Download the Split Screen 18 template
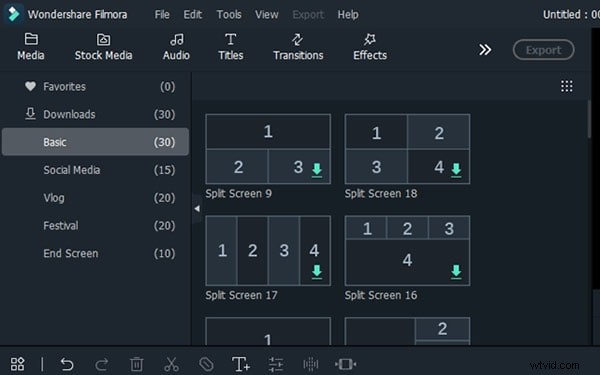Viewport: 600px width, 375px height. pyautogui.click(x=456, y=170)
